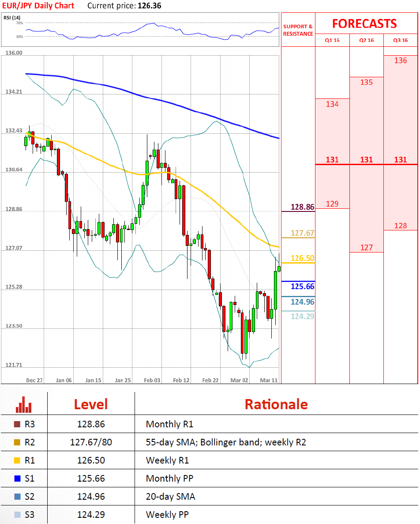
Task: Click the R3 row label
Action: click(x=30, y=424)
